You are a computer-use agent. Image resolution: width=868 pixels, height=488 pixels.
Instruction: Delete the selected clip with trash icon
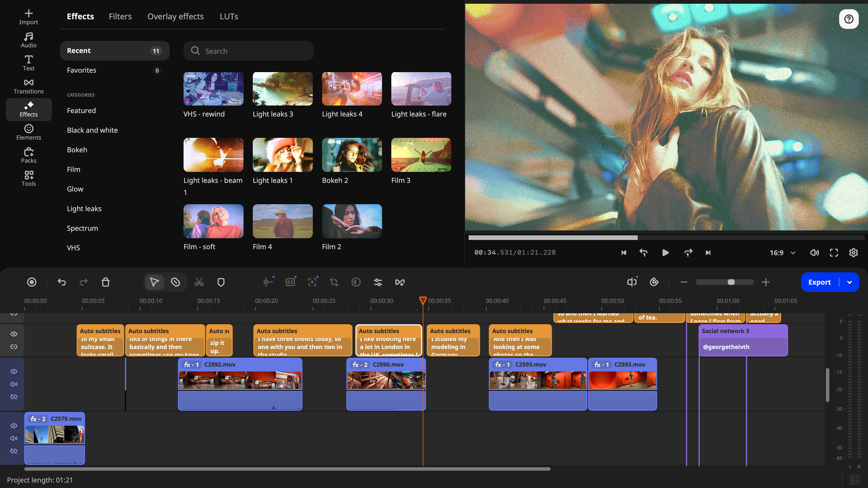[105, 282]
